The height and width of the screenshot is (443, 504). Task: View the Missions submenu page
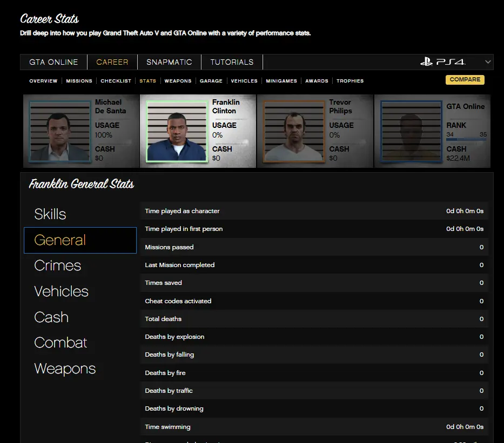(79, 81)
